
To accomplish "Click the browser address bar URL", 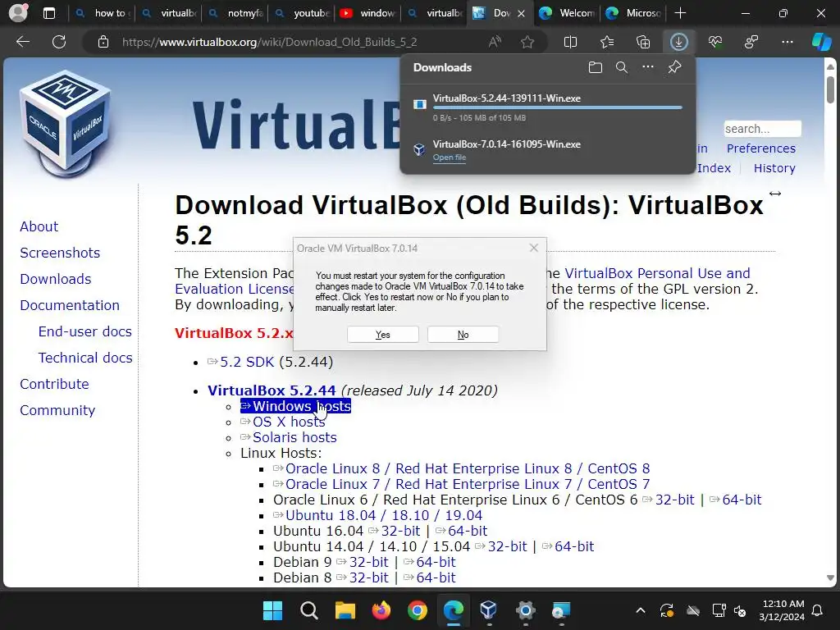I will [269, 42].
